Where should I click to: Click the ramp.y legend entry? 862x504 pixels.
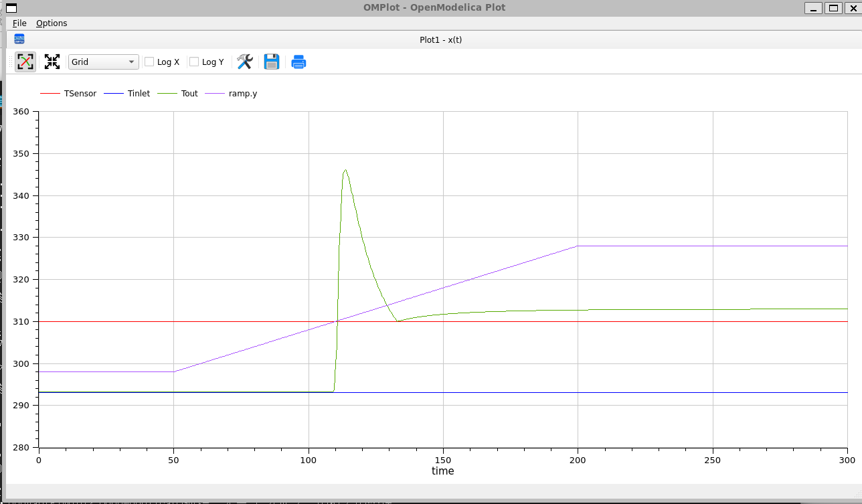[x=242, y=94]
